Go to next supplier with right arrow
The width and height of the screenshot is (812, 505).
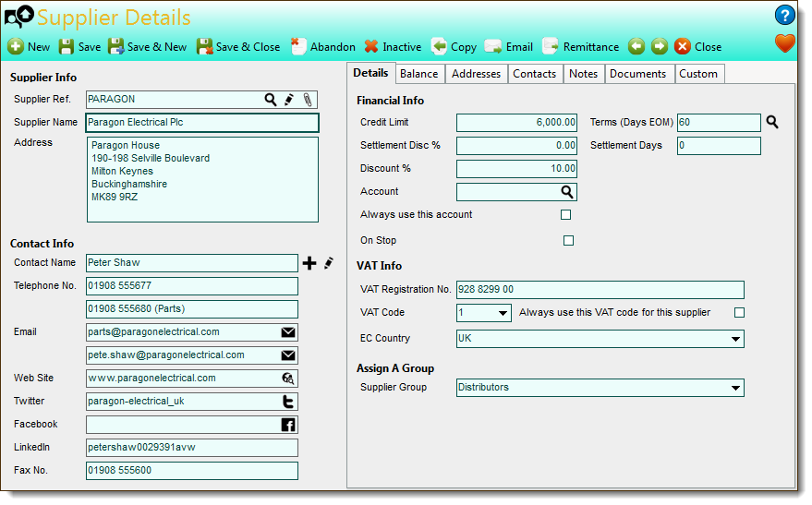[660, 46]
